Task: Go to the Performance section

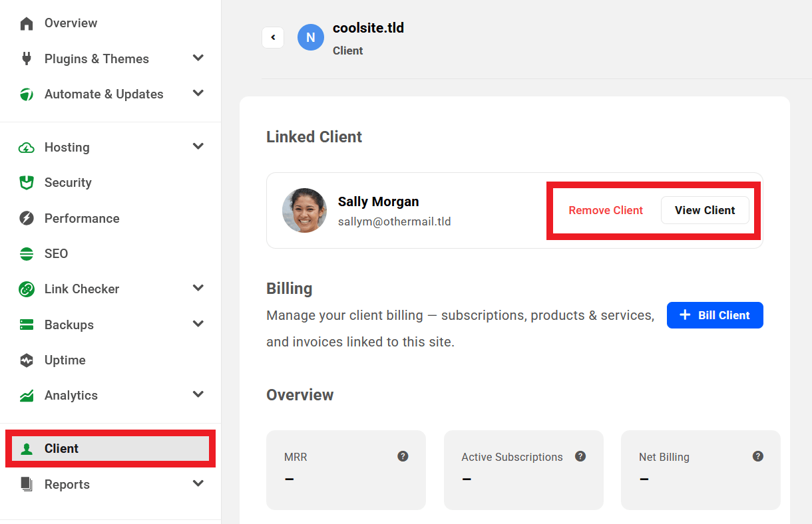Action: [x=110, y=218]
